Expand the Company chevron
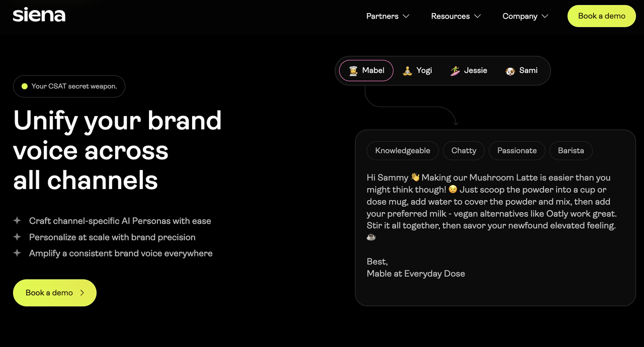Viewport: 644px width, 347px height. point(545,16)
